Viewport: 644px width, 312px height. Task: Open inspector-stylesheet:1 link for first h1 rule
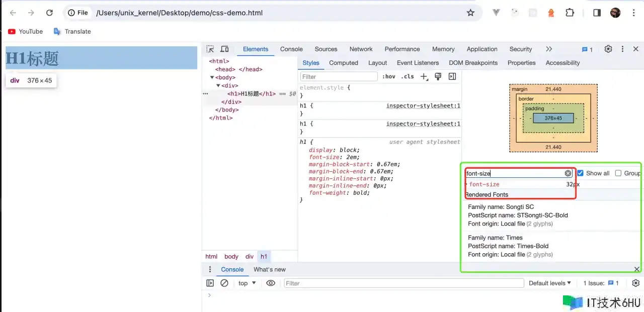tap(423, 106)
